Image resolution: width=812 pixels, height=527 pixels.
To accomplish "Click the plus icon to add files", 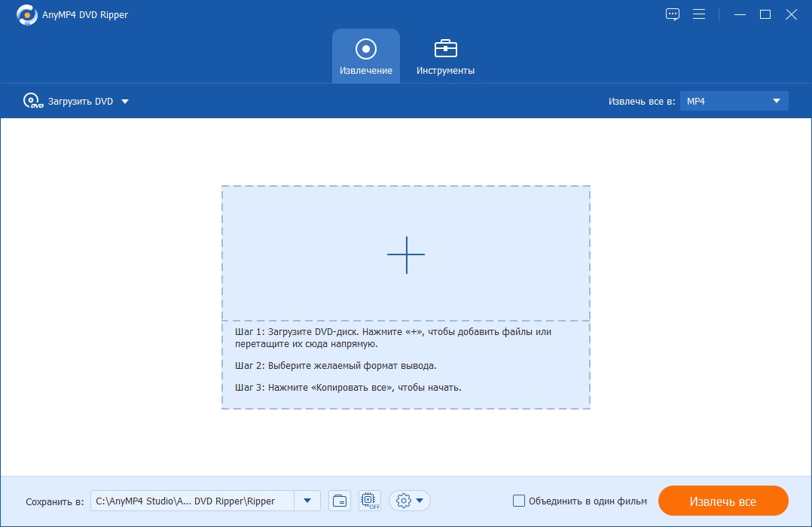I will pyautogui.click(x=405, y=255).
